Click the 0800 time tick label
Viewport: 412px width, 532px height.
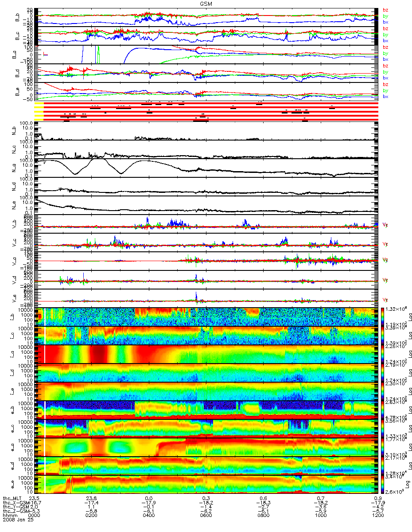click(x=263, y=516)
